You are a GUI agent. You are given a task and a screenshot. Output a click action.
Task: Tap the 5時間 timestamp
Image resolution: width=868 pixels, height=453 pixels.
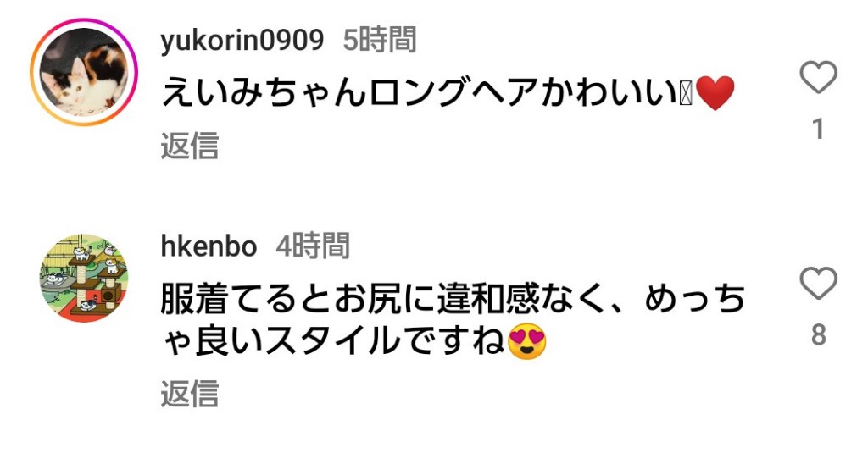[x=380, y=40]
